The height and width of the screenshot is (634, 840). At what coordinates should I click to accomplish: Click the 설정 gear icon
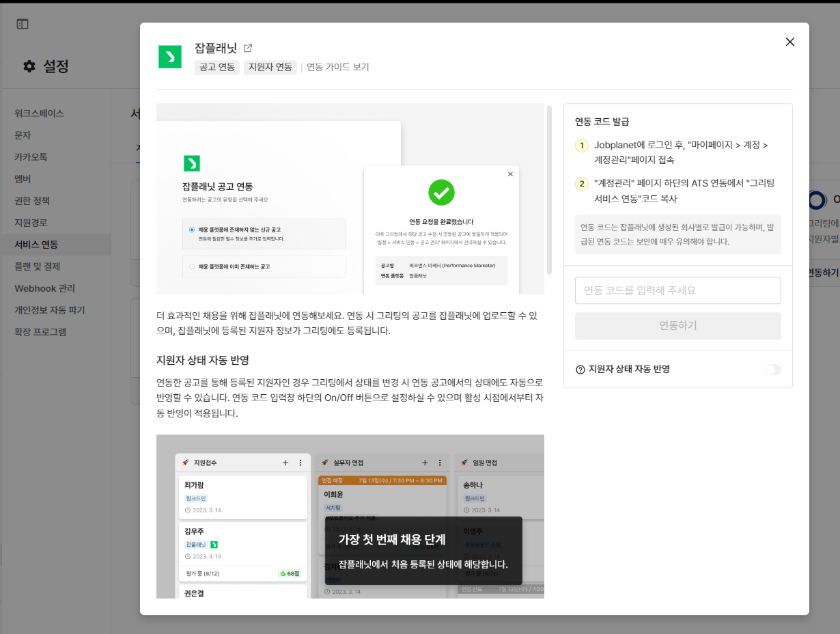pyautogui.click(x=29, y=66)
